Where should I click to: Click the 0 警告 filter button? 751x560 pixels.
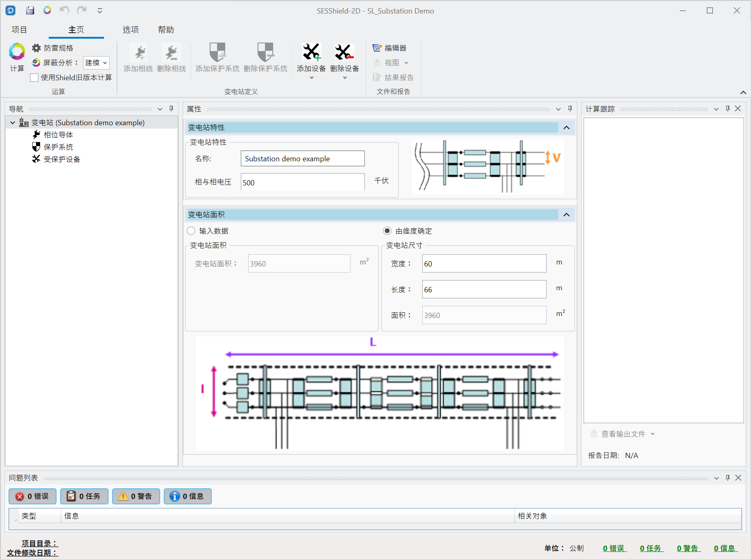pyautogui.click(x=136, y=496)
